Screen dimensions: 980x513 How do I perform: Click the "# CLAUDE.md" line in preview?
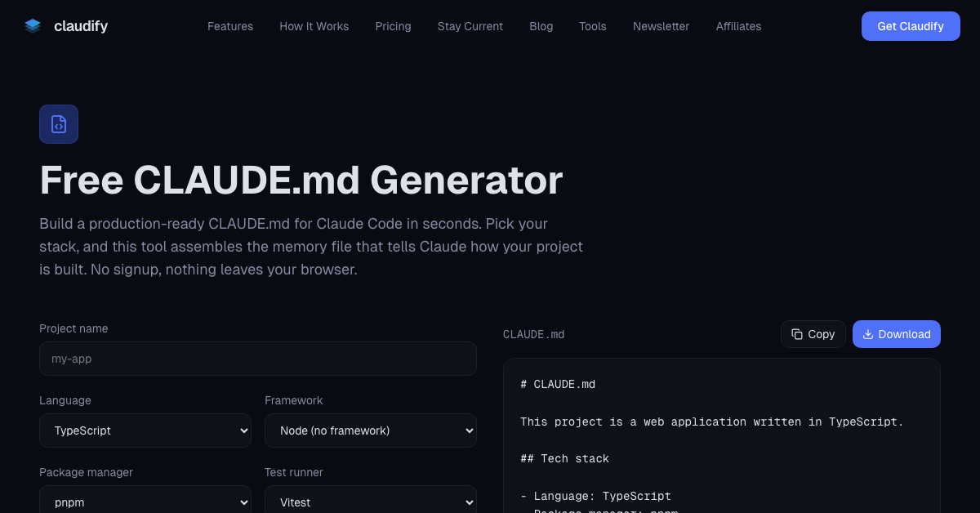pos(558,384)
